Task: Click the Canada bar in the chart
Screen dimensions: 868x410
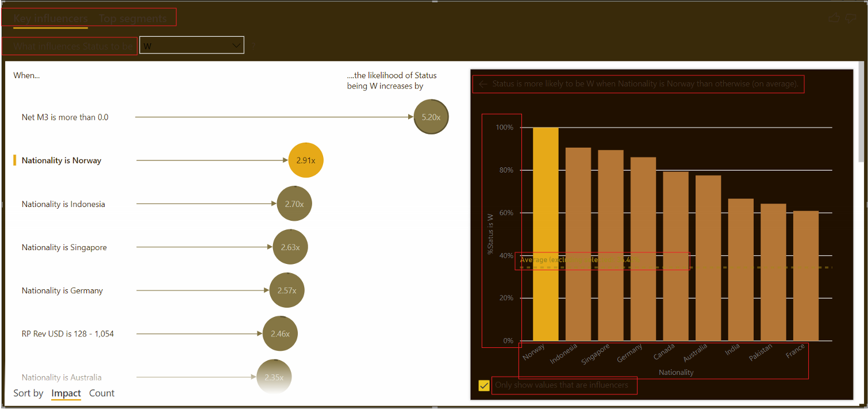Action: 675,256
